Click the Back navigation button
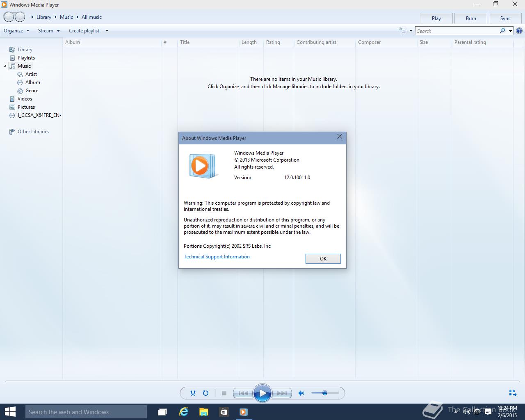This screenshot has width=525, height=420. click(9, 17)
